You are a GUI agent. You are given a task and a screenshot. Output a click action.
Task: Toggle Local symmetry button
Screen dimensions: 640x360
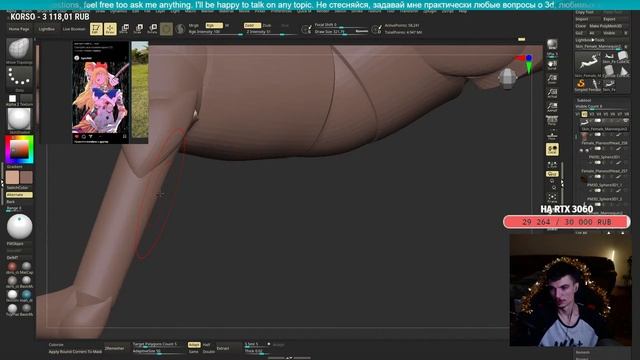552,149
